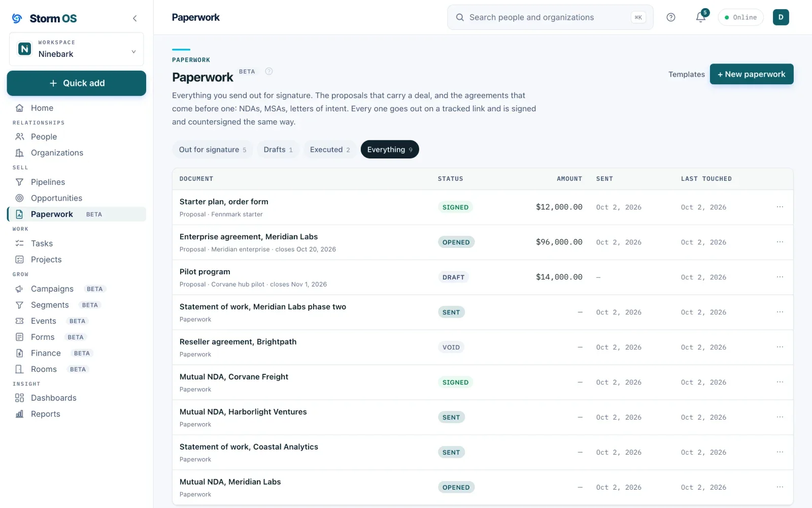The height and width of the screenshot is (508, 812).
Task: Click the Document column header
Action: pos(196,179)
